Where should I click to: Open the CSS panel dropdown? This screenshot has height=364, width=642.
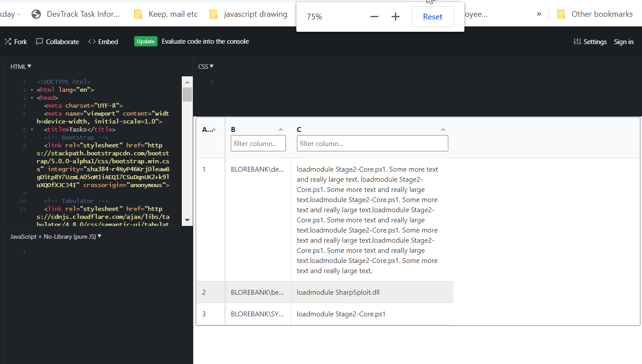[206, 67]
